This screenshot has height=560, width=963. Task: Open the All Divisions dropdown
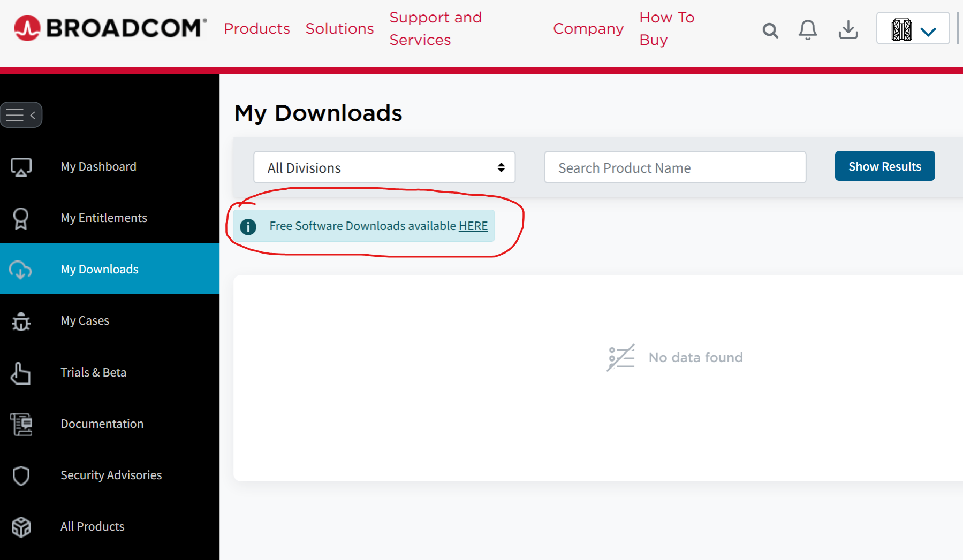pos(384,167)
